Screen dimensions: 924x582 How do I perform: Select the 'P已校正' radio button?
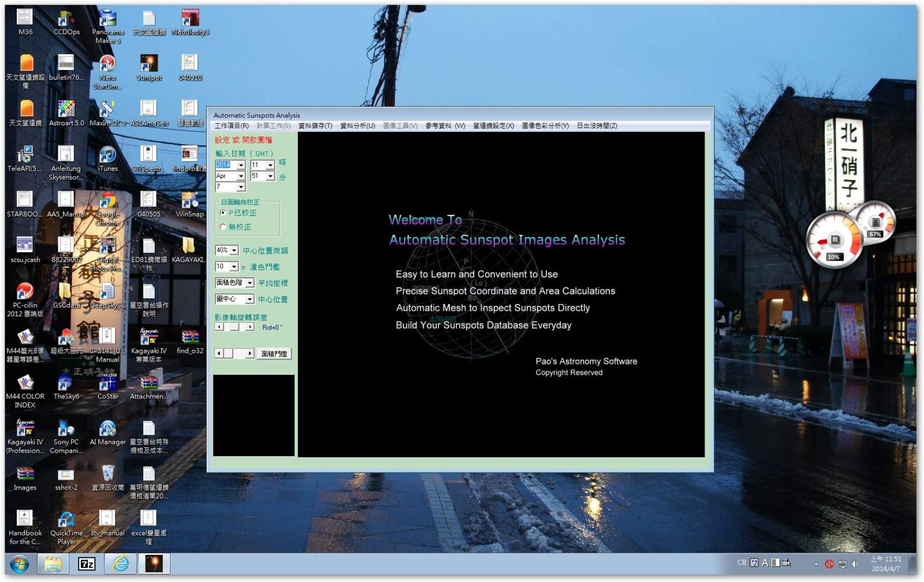tap(223, 213)
